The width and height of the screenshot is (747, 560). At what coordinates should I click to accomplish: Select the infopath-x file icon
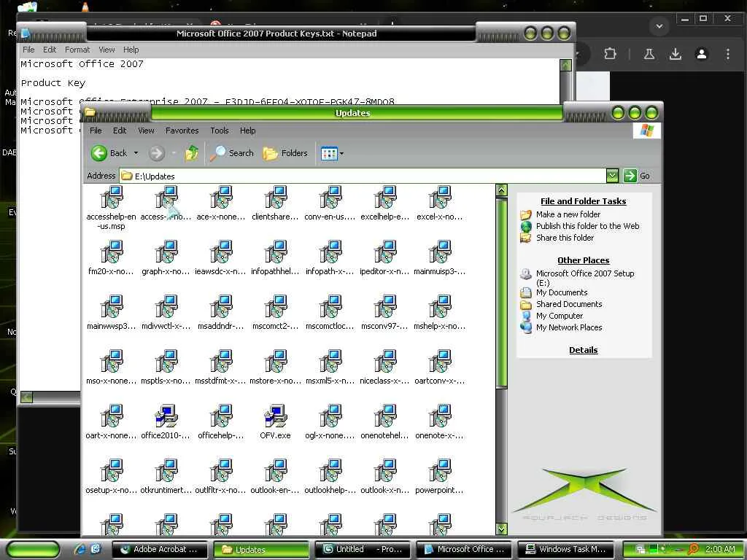330,252
